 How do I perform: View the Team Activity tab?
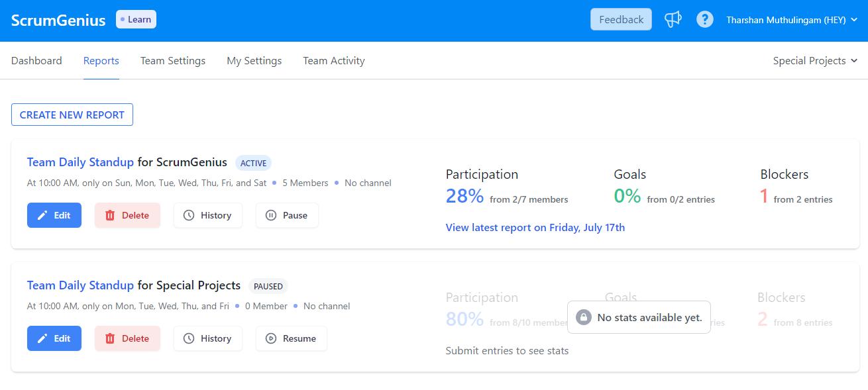pyautogui.click(x=334, y=60)
